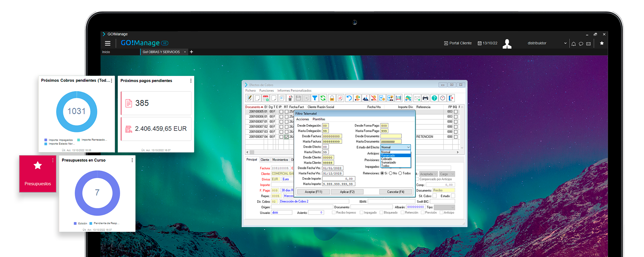The height and width of the screenshot is (257, 644).
Task: Click the blue undo arrow icon
Action: (x=349, y=98)
